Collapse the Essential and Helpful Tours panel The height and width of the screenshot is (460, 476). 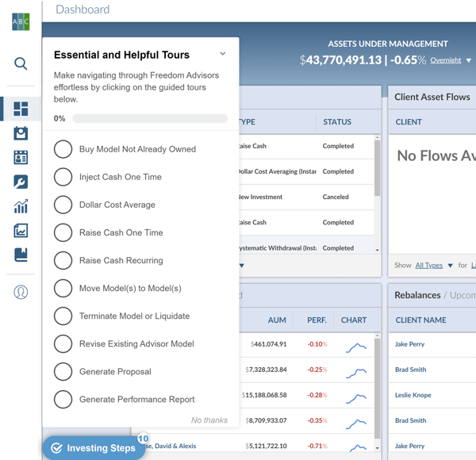[x=223, y=54]
